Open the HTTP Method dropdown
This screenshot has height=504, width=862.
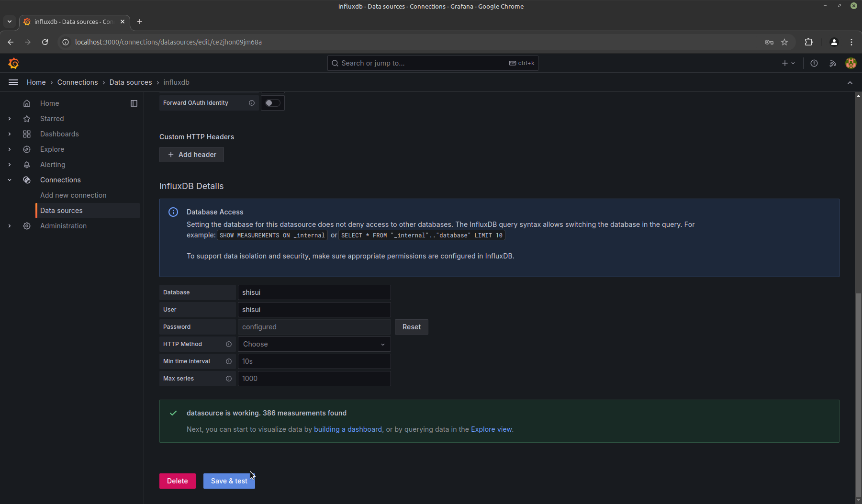(314, 344)
